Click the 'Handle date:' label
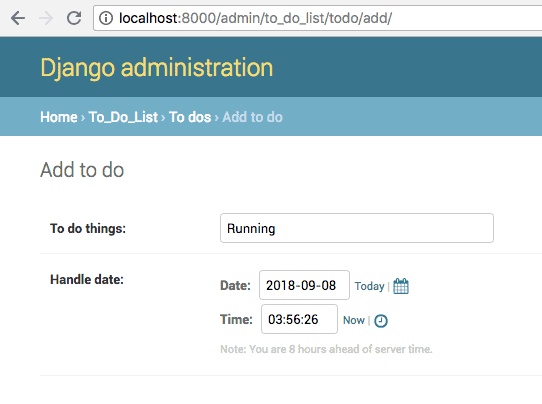This screenshot has height=404, width=542. click(87, 279)
